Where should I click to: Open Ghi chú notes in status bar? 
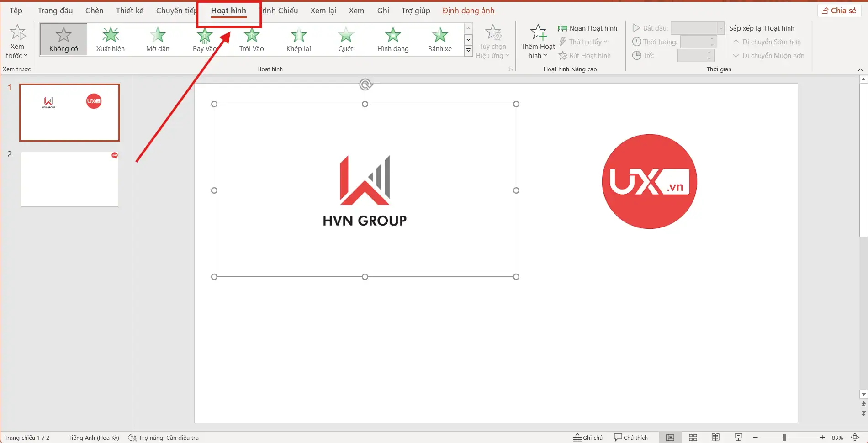[588, 438]
